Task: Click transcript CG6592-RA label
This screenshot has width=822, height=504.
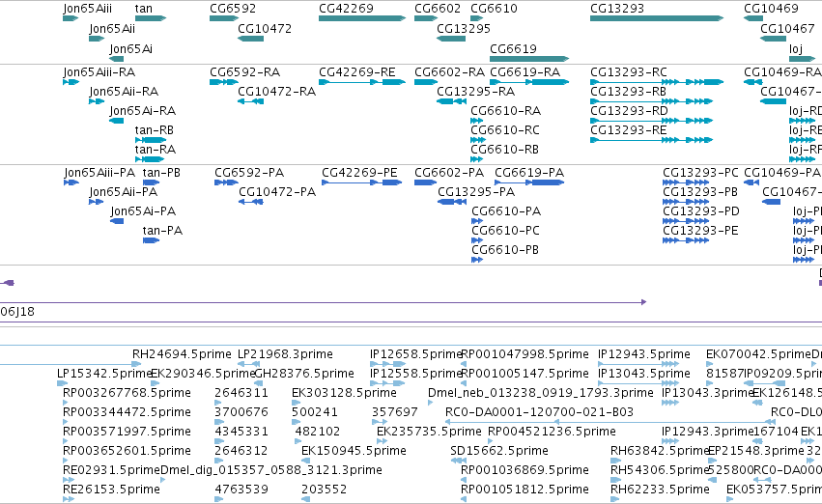Action: point(244,71)
